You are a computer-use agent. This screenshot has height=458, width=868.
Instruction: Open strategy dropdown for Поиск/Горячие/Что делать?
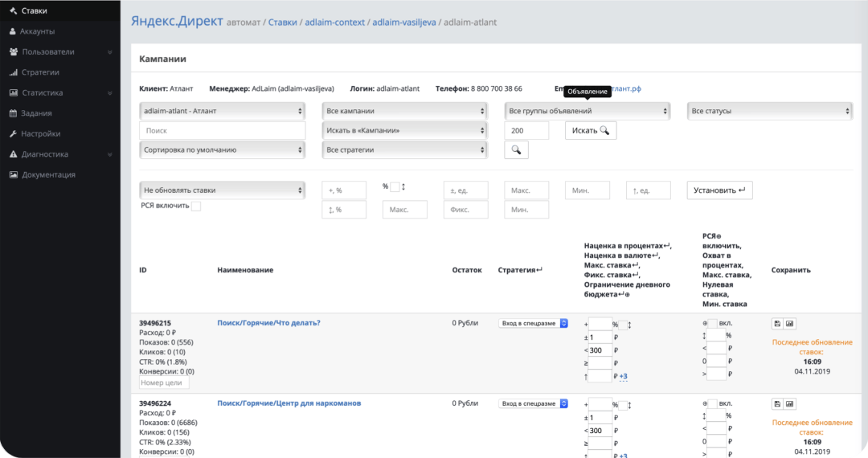coord(533,323)
